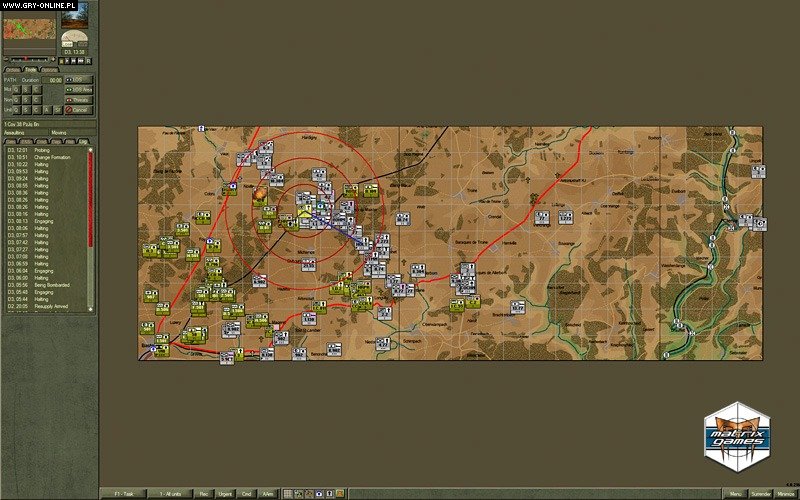Click the zoom in icon beside slider
This screenshot has width=800, height=500.
click(53, 59)
